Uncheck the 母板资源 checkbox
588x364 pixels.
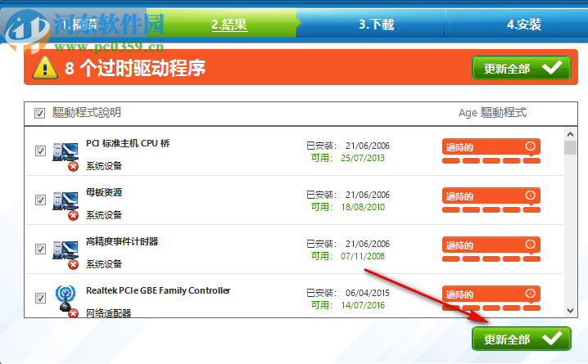click(40, 200)
